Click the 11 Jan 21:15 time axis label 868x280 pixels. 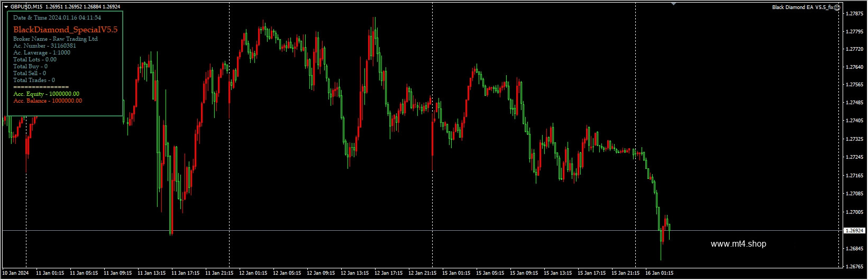220,274
